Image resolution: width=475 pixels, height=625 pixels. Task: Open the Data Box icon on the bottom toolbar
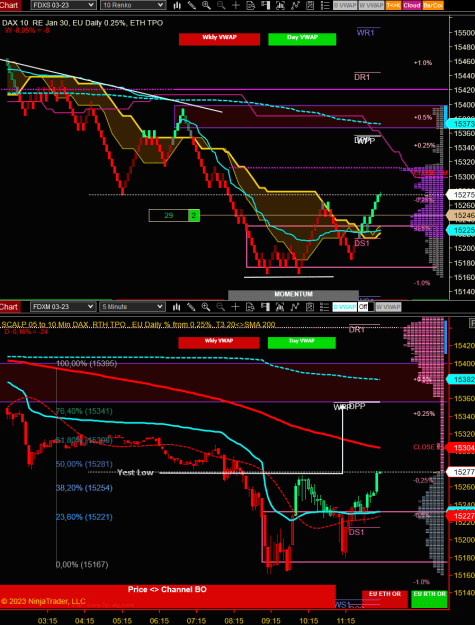pos(250,307)
